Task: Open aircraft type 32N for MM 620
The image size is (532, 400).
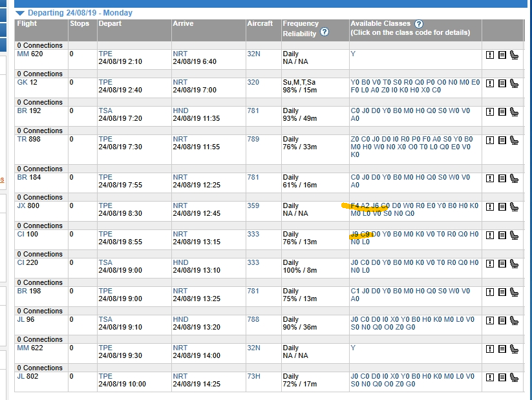Action: coord(254,54)
